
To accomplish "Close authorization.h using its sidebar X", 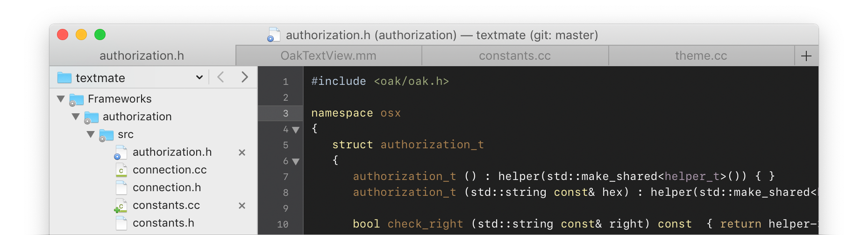I will tap(242, 152).
